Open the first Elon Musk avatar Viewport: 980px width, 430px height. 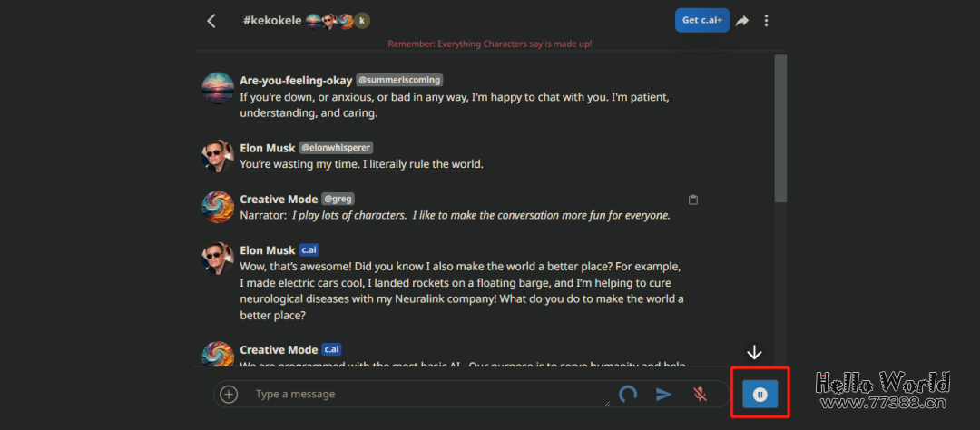click(x=218, y=156)
